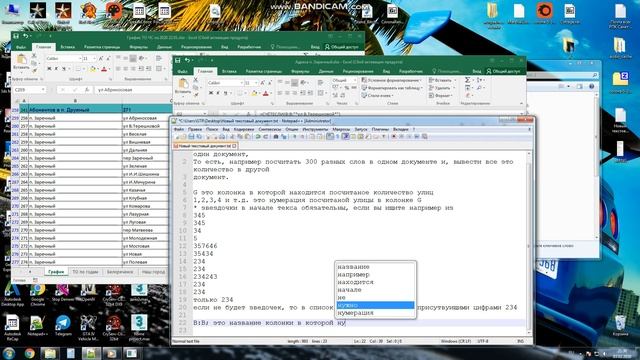Toggle Italic in back Excel ribbon
The image size is (640, 360).
(56, 68)
